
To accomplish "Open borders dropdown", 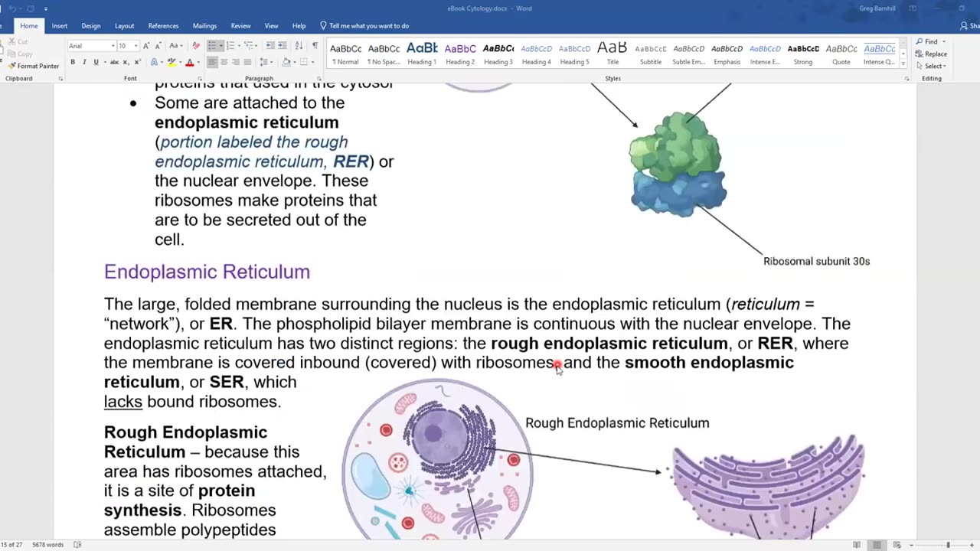I will click(x=312, y=62).
